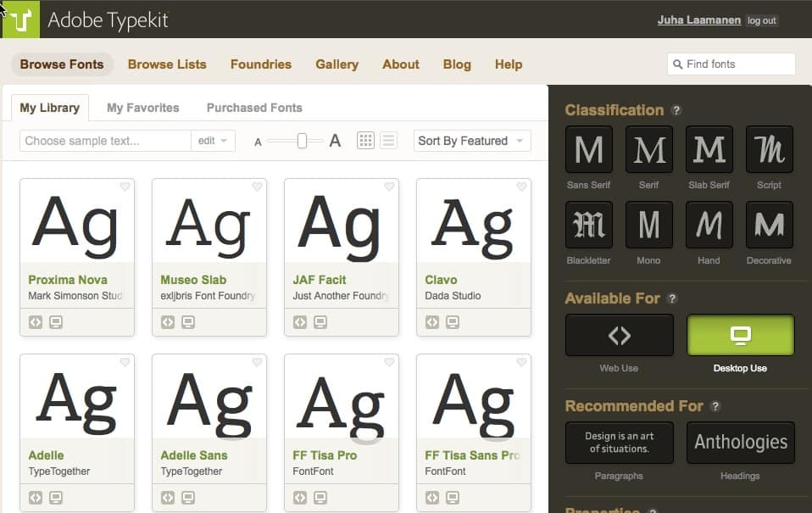The height and width of the screenshot is (513, 812).
Task: Click the log out button
Action: 762,20
